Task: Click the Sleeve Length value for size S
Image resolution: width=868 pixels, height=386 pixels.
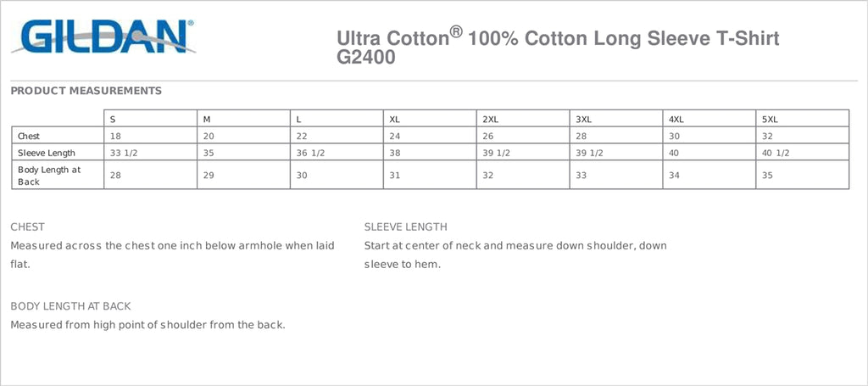Action: (123, 153)
